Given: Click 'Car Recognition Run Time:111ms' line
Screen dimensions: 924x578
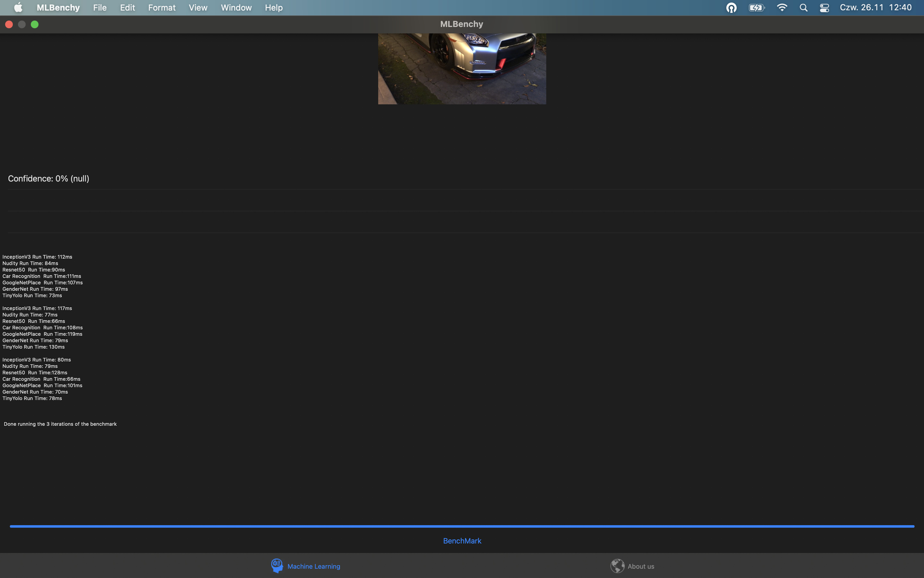Looking at the screenshot, I should tap(42, 276).
